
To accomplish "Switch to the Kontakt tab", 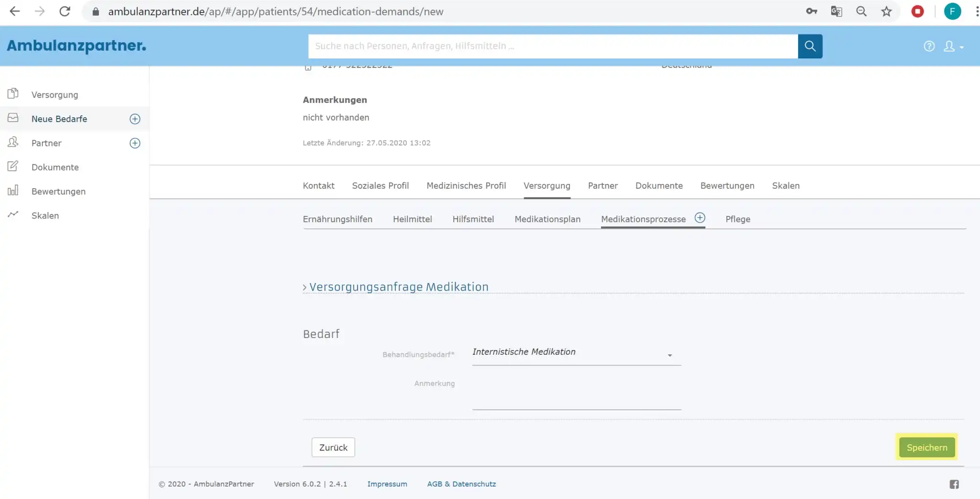I will point(319,186).
